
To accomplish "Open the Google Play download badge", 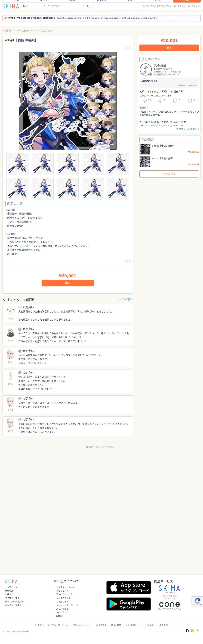I will click(x=128, y=604).
